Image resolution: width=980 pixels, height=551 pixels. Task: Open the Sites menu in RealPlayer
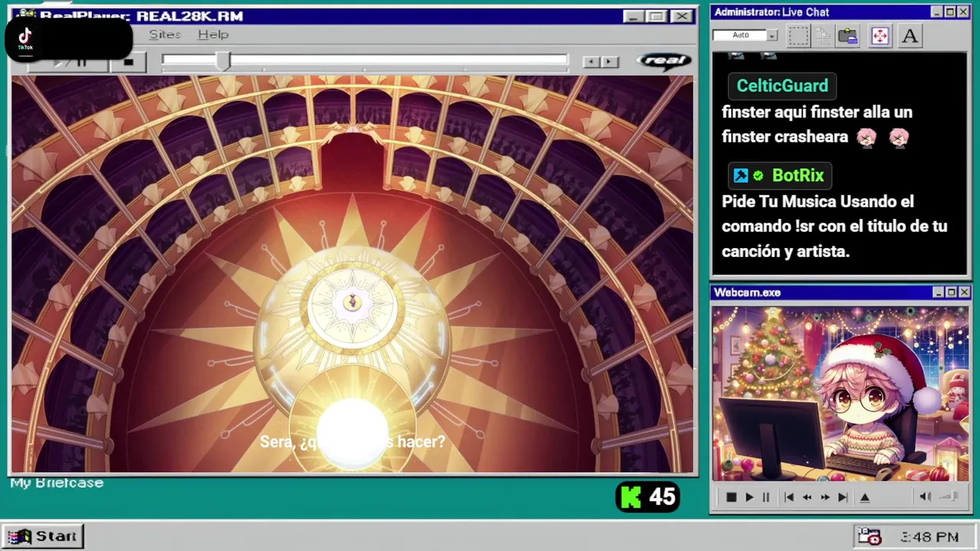pos(165,34)
